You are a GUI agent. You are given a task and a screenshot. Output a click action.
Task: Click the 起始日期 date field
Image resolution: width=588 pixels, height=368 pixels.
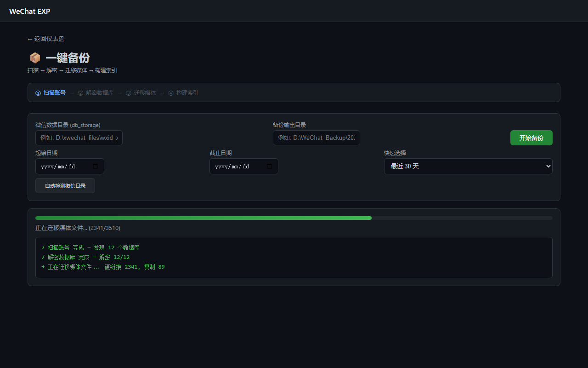70,167
